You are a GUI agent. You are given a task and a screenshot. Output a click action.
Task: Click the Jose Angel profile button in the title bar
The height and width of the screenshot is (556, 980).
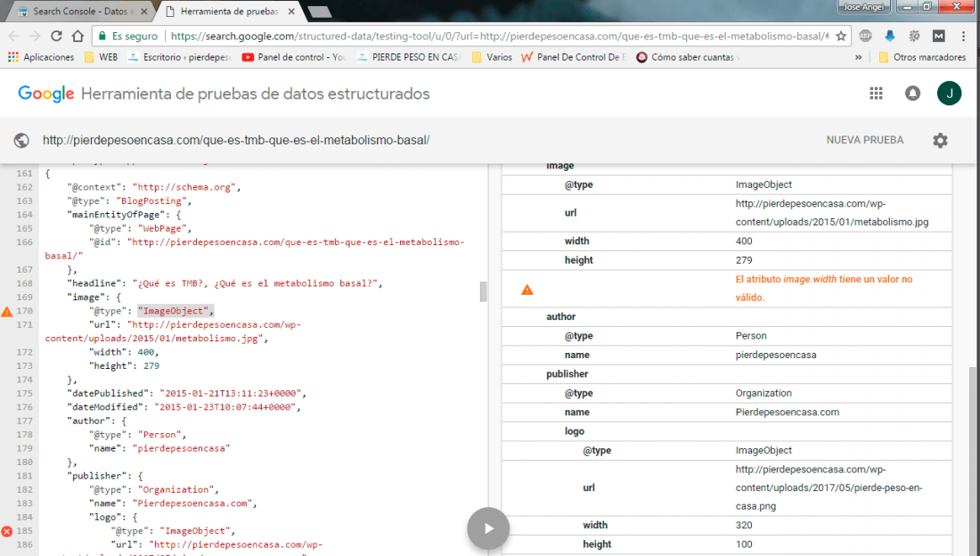(x=863, y=7)
